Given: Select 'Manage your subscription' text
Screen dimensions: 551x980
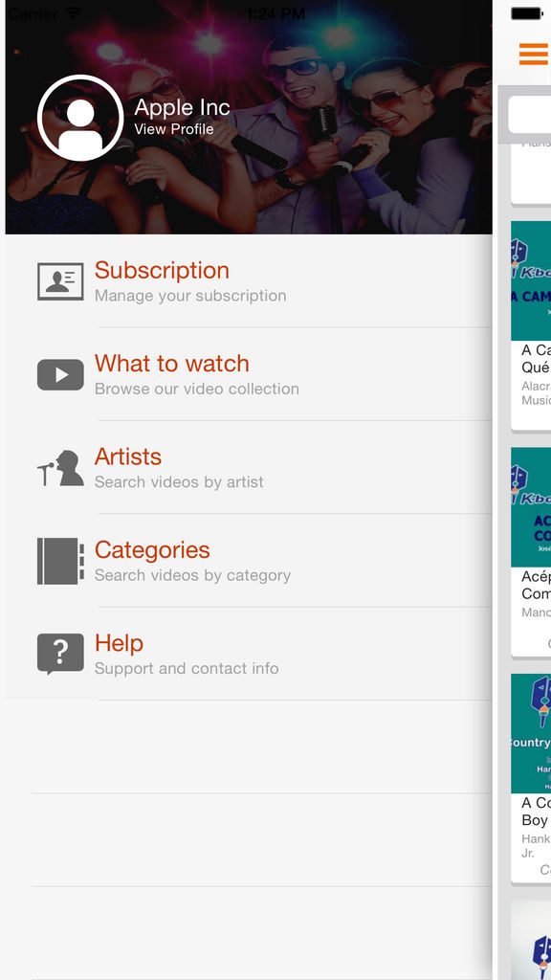Looking at the screenshot, I should tap(190, 296).
